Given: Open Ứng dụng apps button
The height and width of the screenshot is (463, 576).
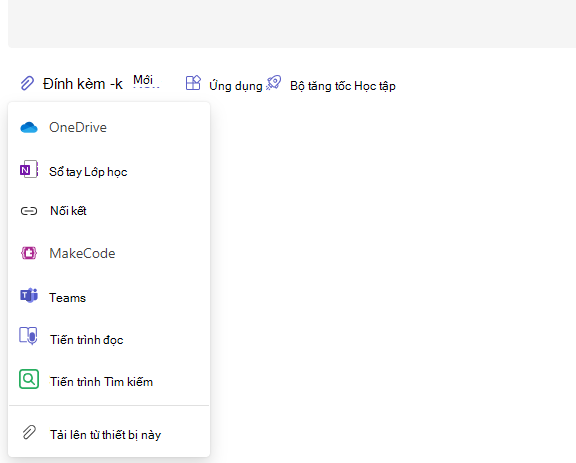Looking at the screenshot, I should tap(224, 84).
